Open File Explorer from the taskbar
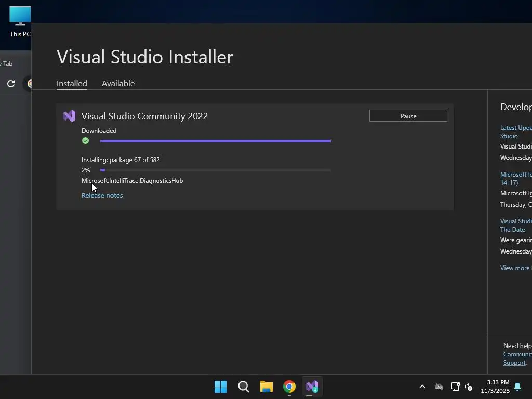The image size is (532, 399). click(267, 387)
